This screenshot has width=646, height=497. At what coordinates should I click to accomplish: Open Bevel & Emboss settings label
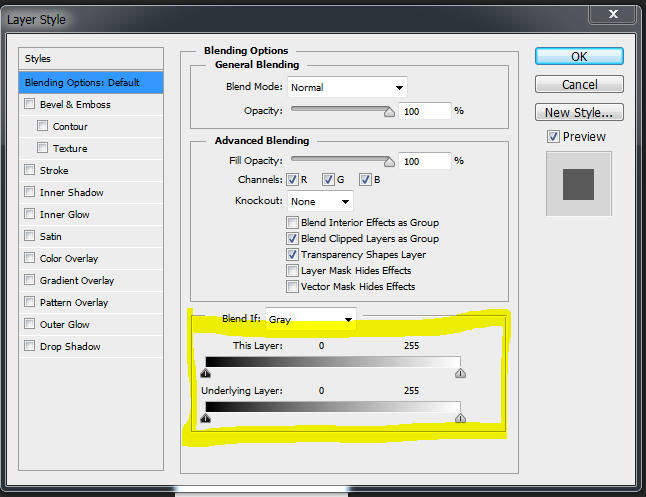(75, 104)
